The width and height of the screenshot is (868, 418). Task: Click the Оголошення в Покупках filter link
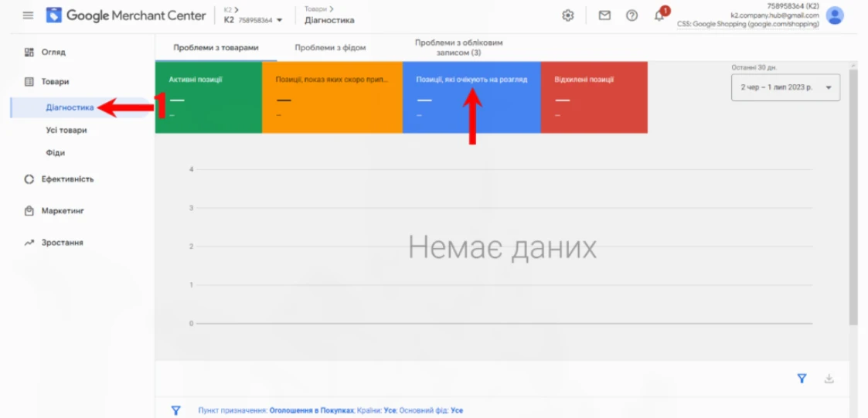point(311,410)
